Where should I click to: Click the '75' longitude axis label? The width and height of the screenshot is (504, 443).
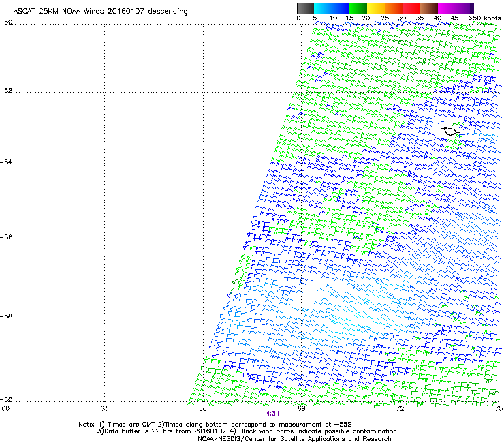tap(499, 408)
